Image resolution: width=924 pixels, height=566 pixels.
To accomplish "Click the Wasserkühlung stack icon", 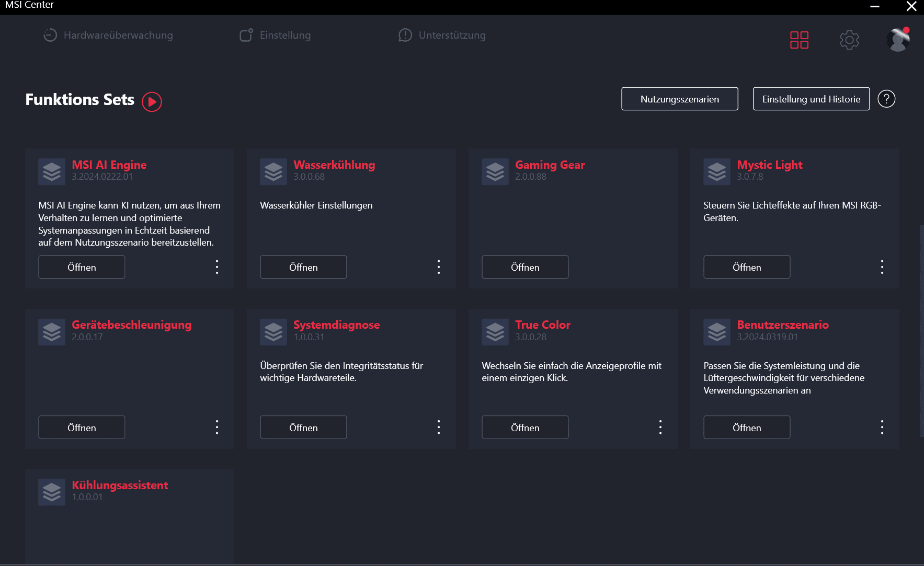I will coord(273,171).
